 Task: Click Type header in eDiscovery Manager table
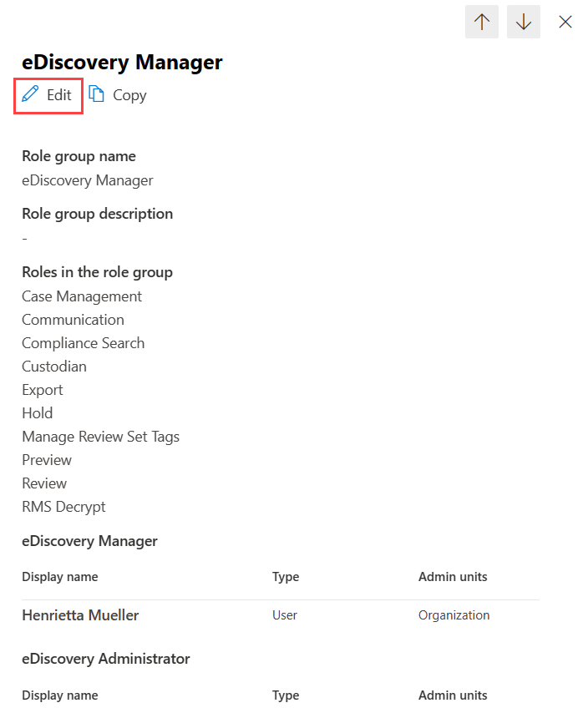coord(286,577)
